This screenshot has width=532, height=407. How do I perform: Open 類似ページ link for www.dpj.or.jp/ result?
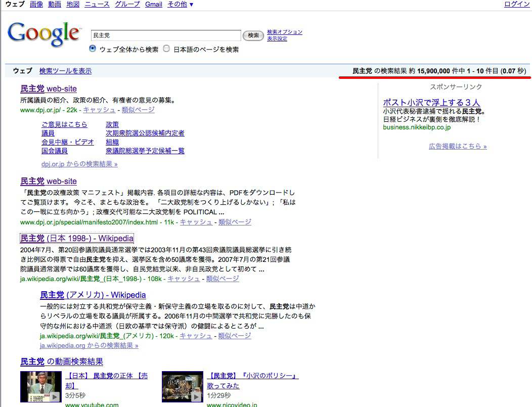(x=138, y=110)
